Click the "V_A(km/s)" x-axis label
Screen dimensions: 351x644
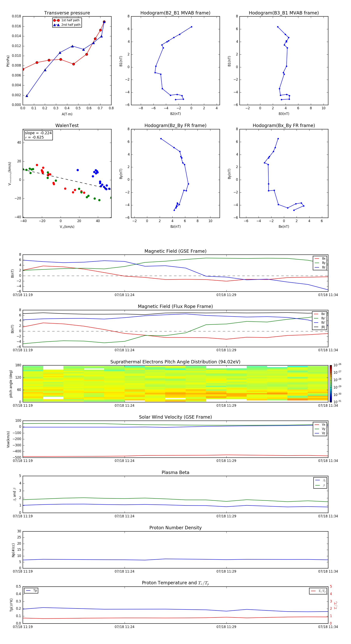[x=67, y=227]
